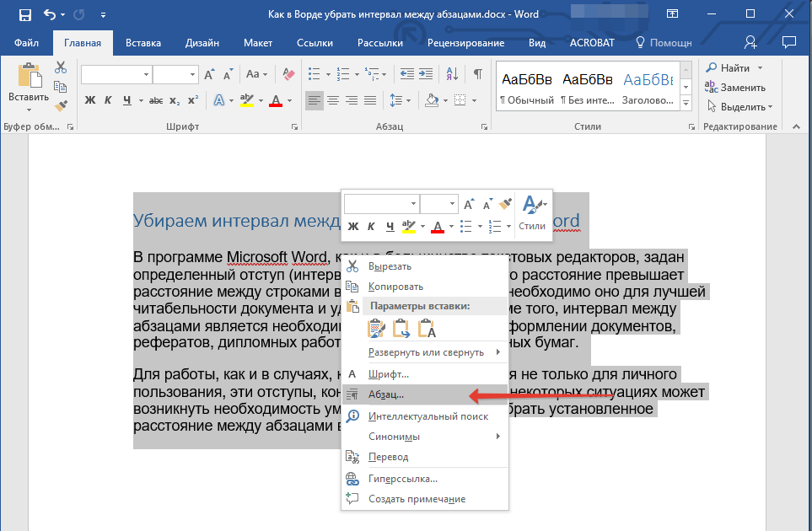812x531 pixels.
Task: Apply the Обычный style from the gallery
Action: click(527, 87)
